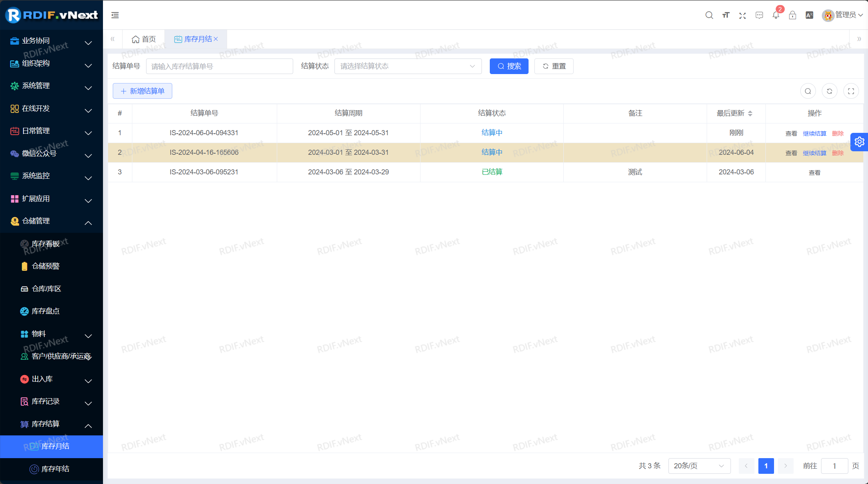Viewport: 868px width, 484px height.
Task: Open the lock screen icon
Action: click(x=792, y=15)
